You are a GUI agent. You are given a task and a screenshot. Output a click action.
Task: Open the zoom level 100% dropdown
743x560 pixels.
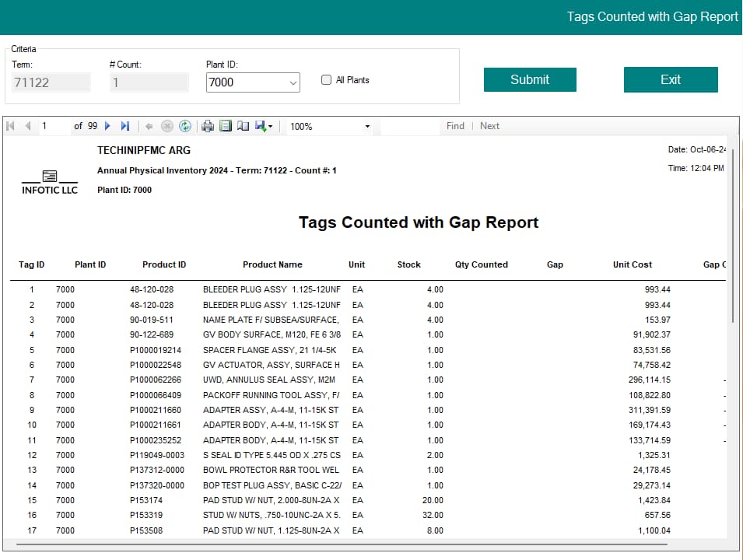329,127
